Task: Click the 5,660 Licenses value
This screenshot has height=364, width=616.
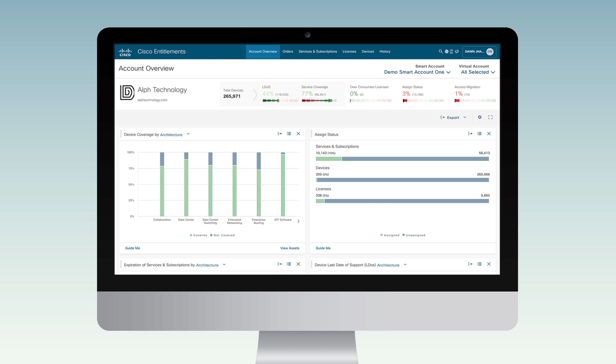Action: click(485, 196)
